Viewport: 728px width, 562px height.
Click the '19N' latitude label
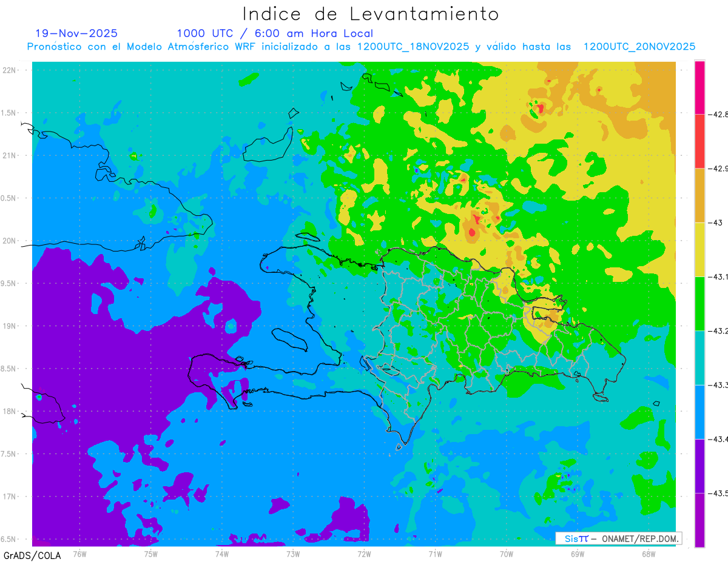click(10, 326)
